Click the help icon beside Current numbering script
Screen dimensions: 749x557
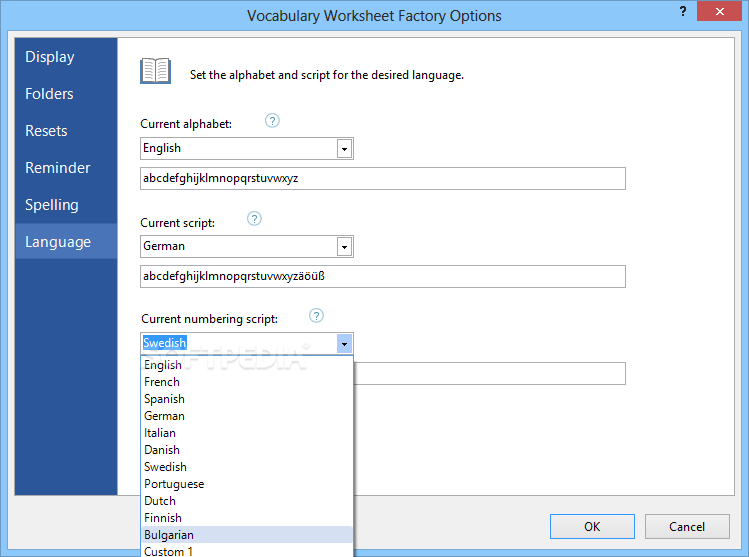tap(316, 316)
